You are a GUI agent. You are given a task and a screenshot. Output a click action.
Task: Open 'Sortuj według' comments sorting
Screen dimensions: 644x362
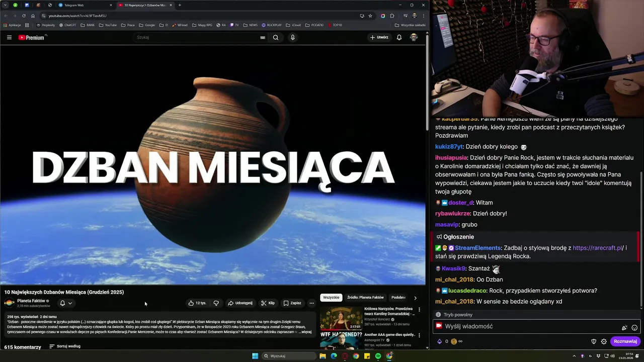pyautogui.click(x=65, y=346)
